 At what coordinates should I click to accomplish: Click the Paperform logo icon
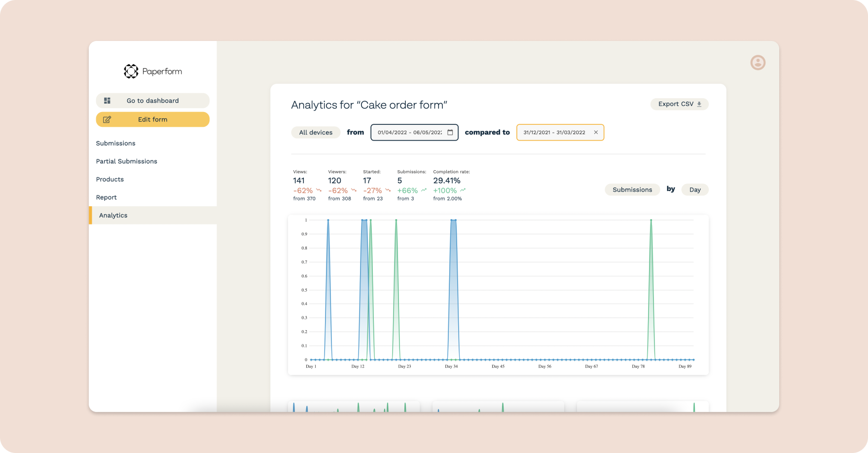coord(131,72)
